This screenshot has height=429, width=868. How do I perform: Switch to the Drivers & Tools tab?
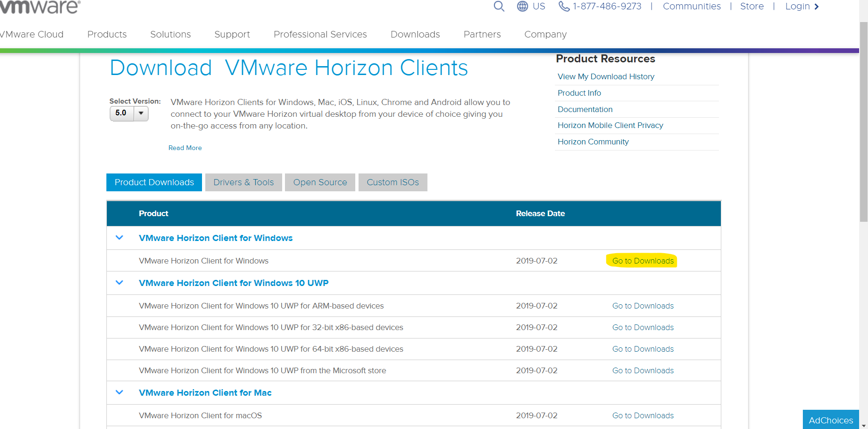click(243, 182)
